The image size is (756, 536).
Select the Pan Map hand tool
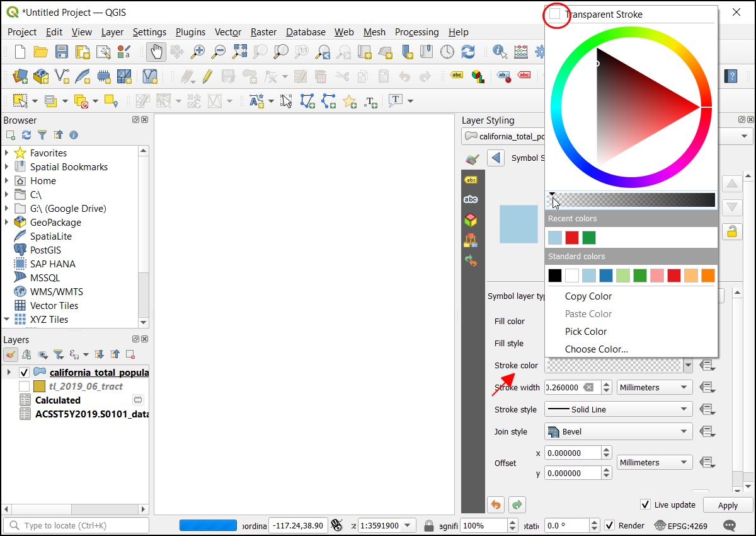(156, 52)
